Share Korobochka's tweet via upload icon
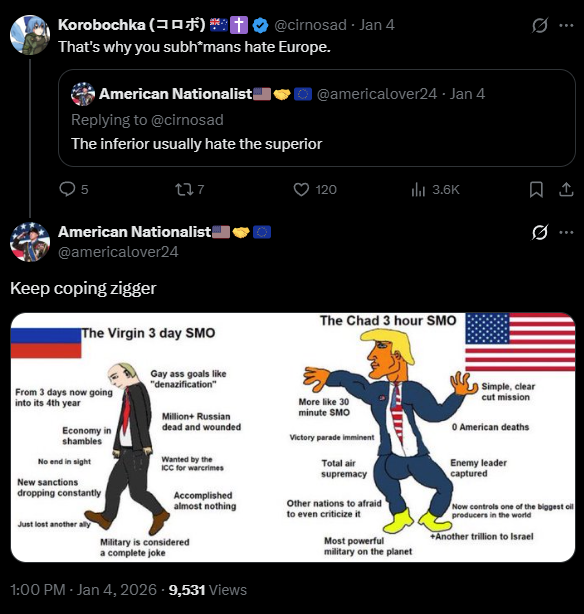 coord(566,190)
